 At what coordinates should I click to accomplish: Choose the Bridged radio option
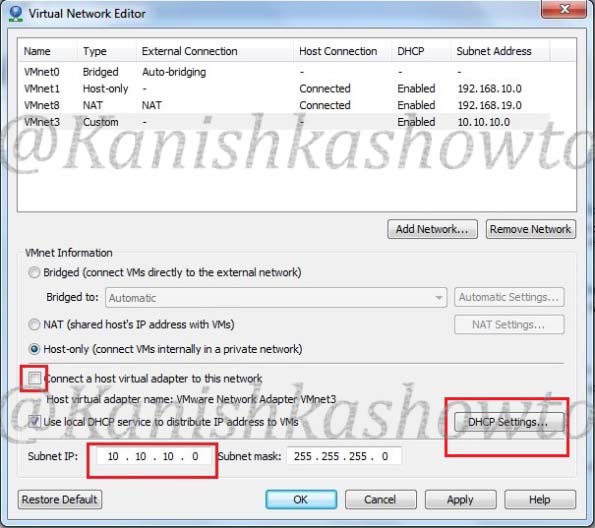click(x=34, y=273)
